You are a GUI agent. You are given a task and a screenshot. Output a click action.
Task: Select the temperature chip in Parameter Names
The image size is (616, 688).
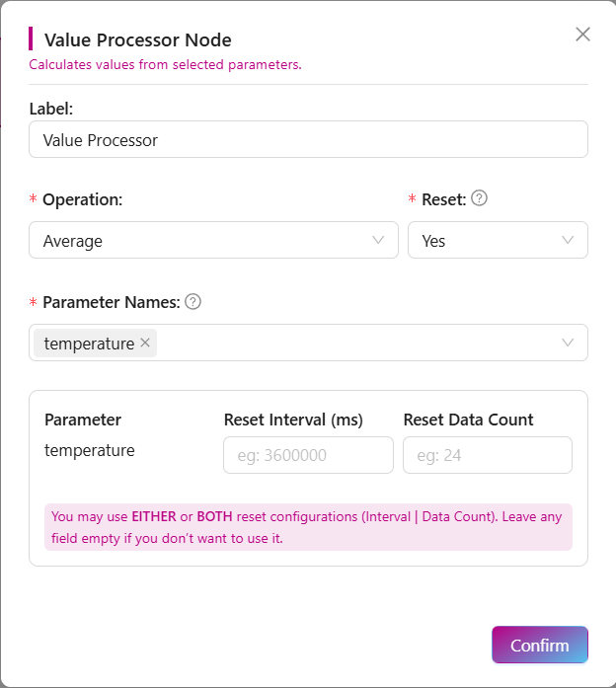[89, 344]
